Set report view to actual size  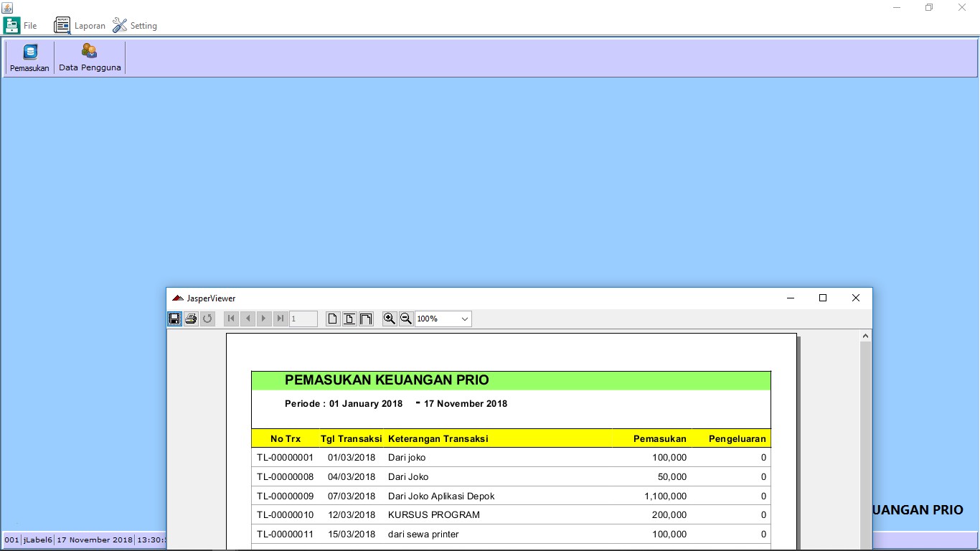coord(332,319)
